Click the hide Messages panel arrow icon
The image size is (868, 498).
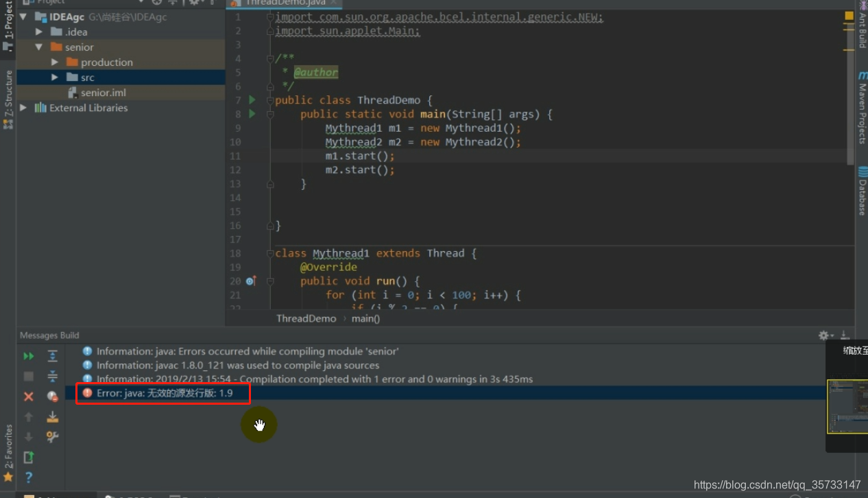pos(845,335)
